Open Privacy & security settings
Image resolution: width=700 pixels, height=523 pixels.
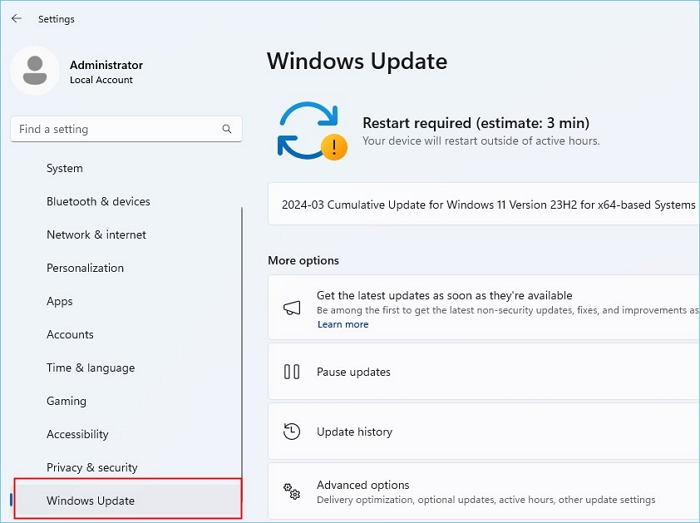[x=92, y=467]
